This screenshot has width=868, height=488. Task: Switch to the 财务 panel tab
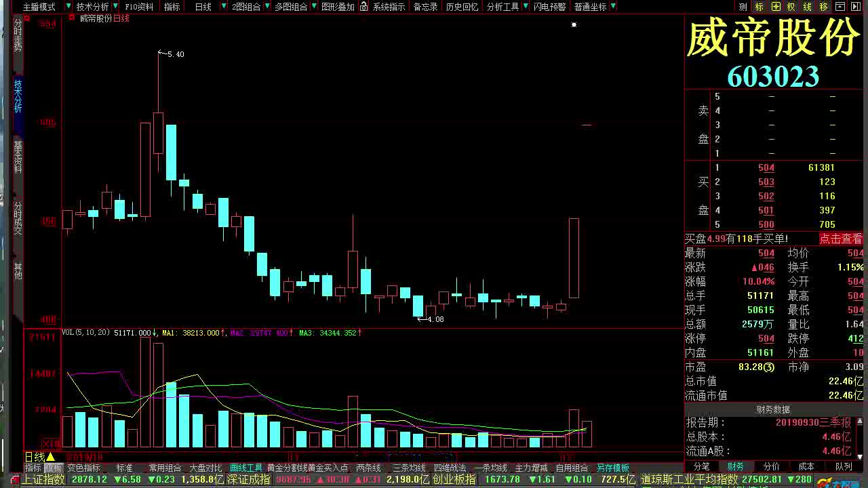pyautogui.click(x=736, y=466)
